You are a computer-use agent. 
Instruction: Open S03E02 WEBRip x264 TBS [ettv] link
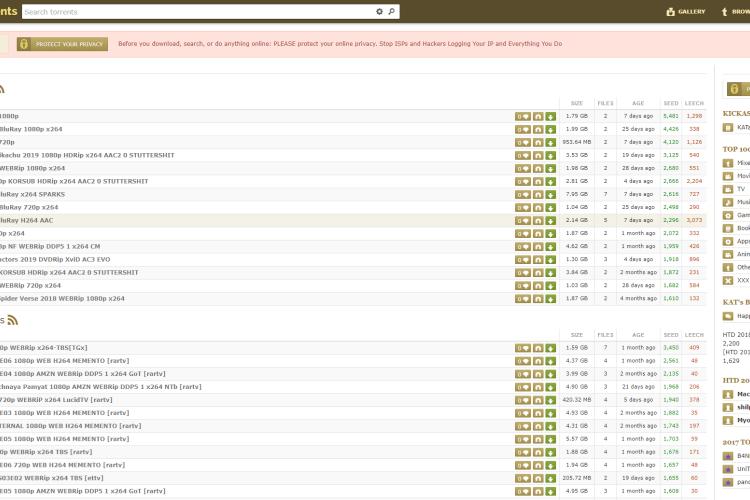(x=52, y=478)
